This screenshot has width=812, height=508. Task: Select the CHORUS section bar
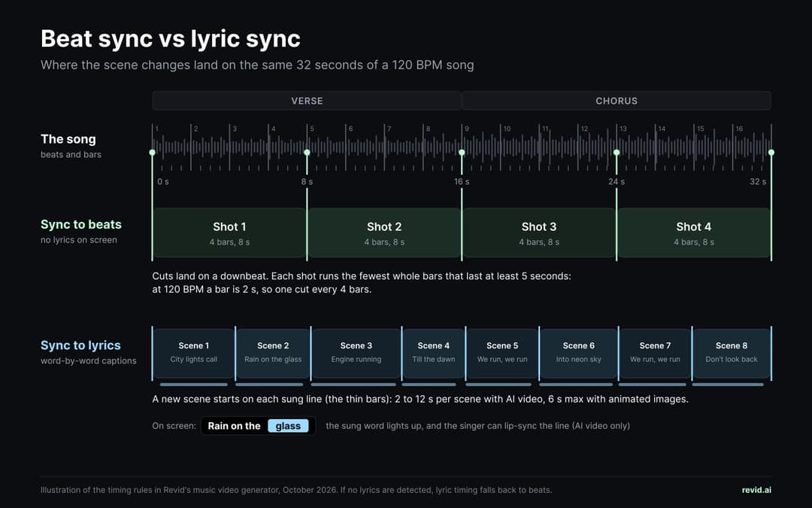click(617, 101)
